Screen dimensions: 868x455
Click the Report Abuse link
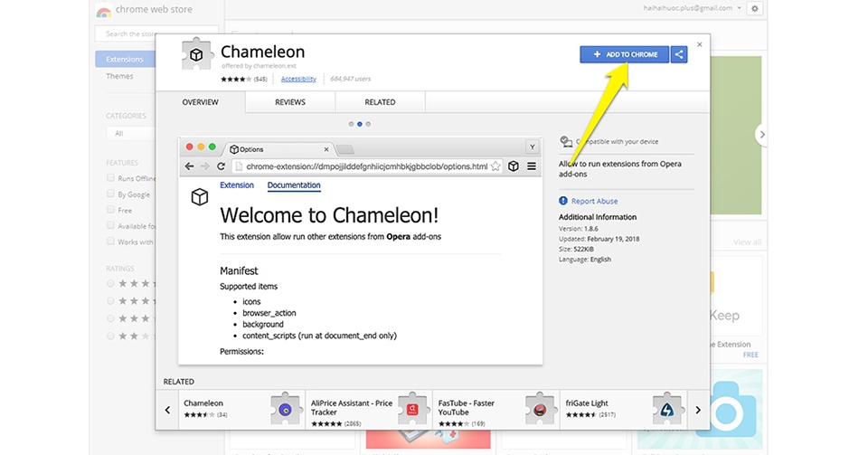(595, 201)
